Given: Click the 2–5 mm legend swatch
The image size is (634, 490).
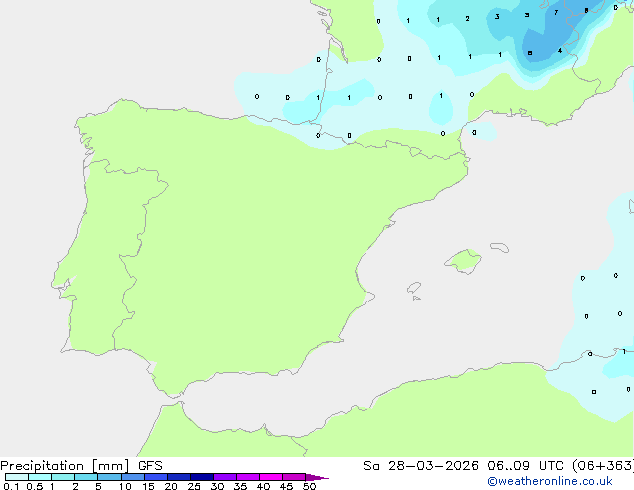Looking at the screenshot, I should click(x=86, y=477).
